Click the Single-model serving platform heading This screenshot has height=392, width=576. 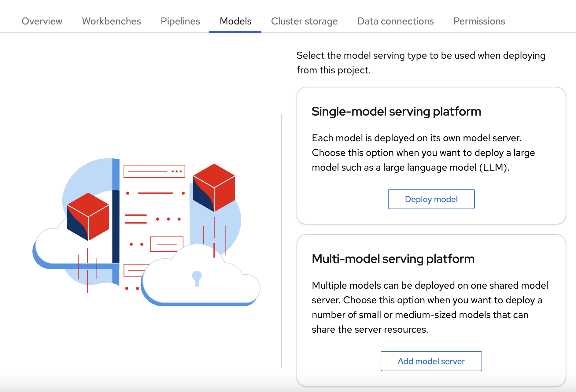(x=396, y=111)
